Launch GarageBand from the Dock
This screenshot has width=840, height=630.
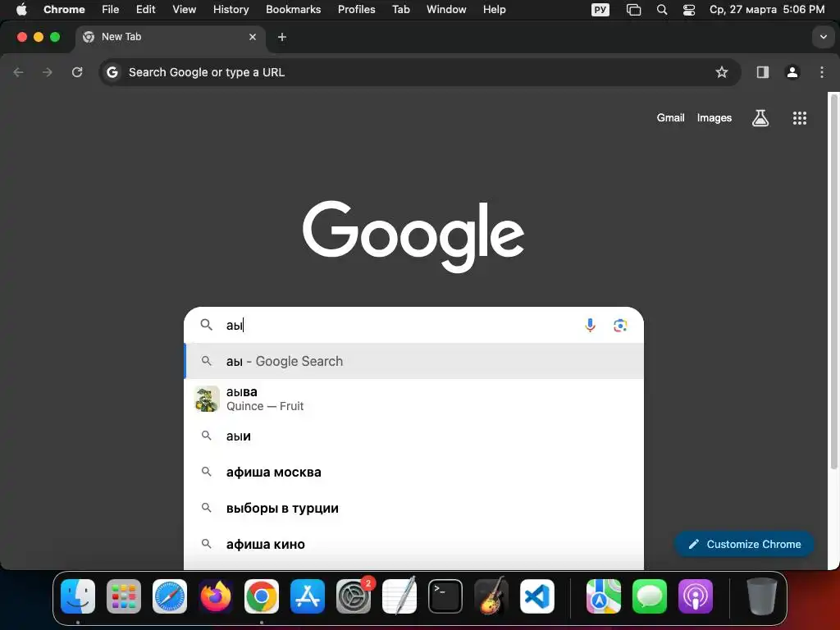[491, 596]
